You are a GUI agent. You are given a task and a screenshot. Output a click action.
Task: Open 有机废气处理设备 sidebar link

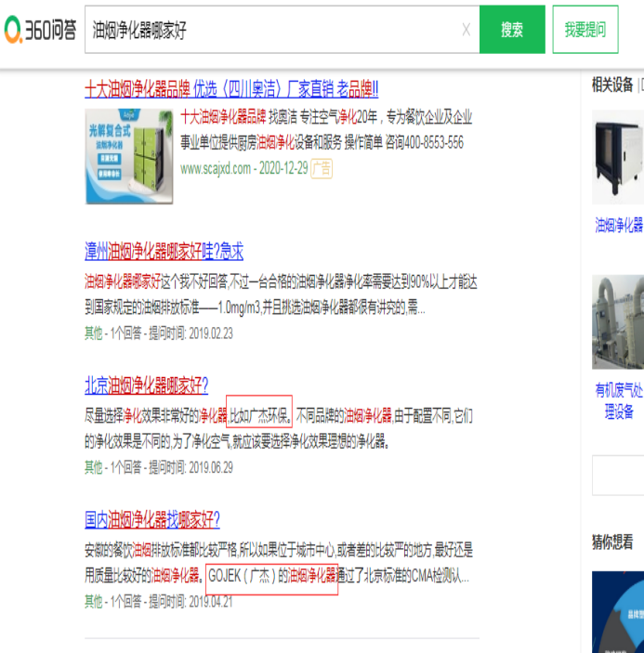point(619,400)
